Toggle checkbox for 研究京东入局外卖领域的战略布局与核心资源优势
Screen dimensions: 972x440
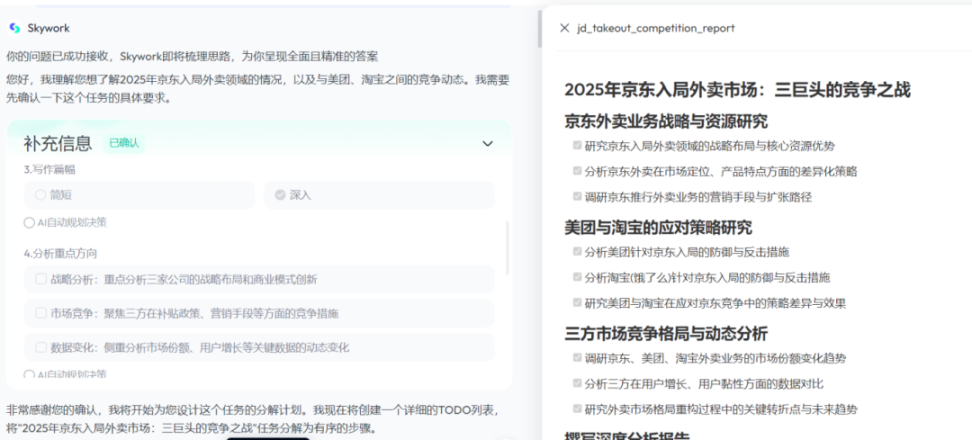pos(577,146)
